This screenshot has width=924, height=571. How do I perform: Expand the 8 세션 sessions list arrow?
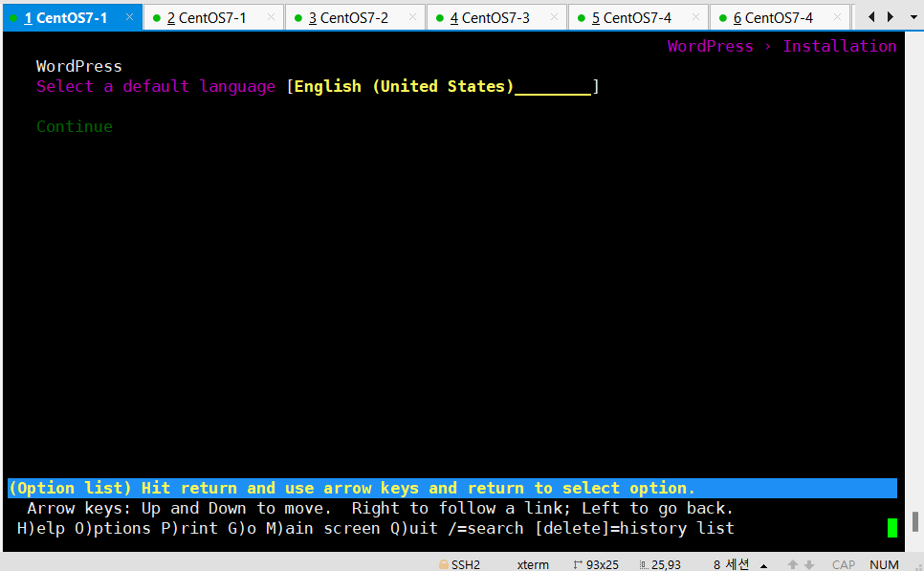[763, 565]
